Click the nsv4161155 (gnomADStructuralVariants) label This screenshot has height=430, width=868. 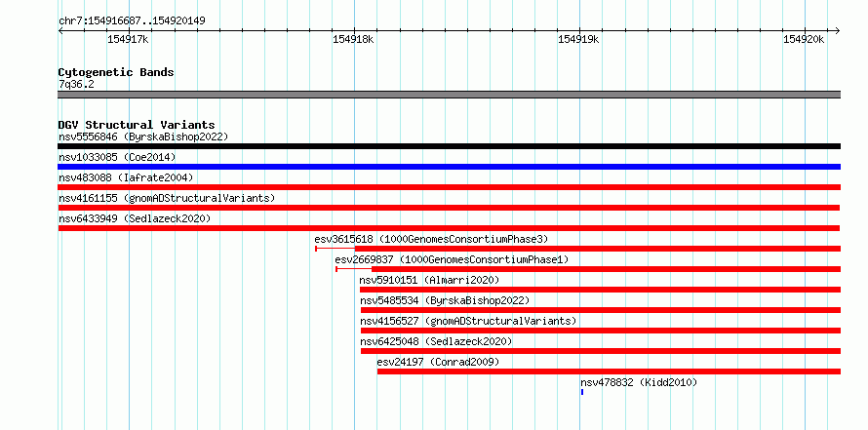[167, 198]
